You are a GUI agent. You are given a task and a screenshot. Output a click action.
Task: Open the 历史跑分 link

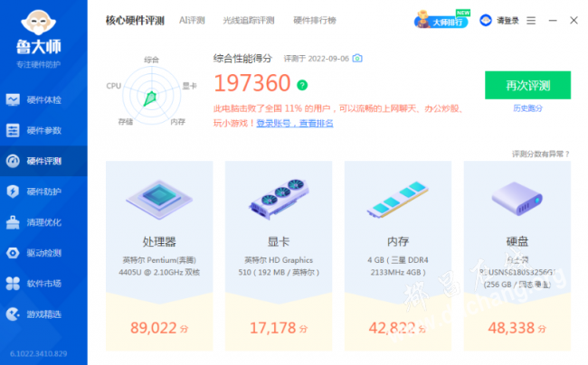527,108
